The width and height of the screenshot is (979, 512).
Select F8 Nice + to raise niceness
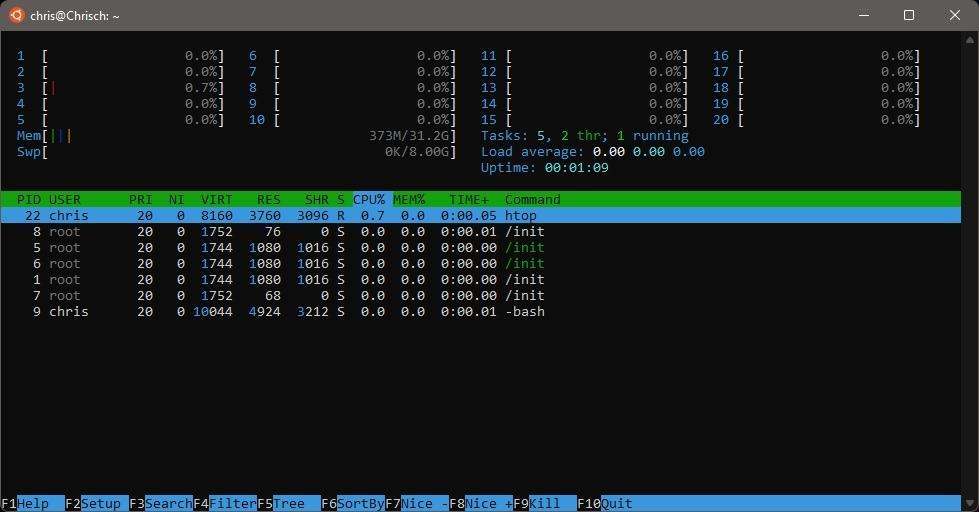point(481,503)
